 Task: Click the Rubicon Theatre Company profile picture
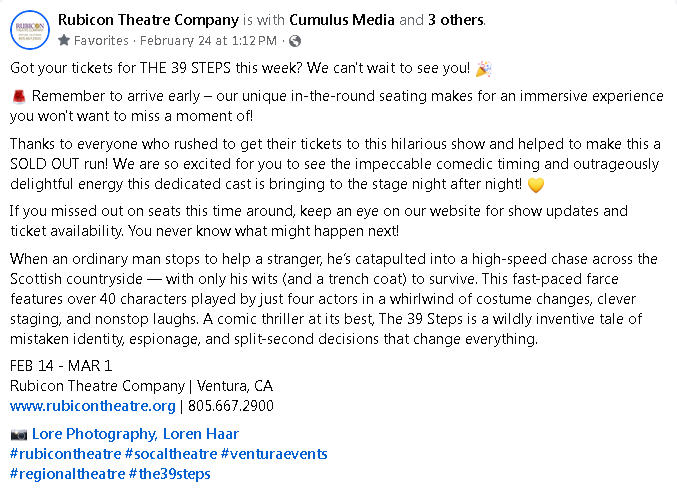[x=29, y=30]
